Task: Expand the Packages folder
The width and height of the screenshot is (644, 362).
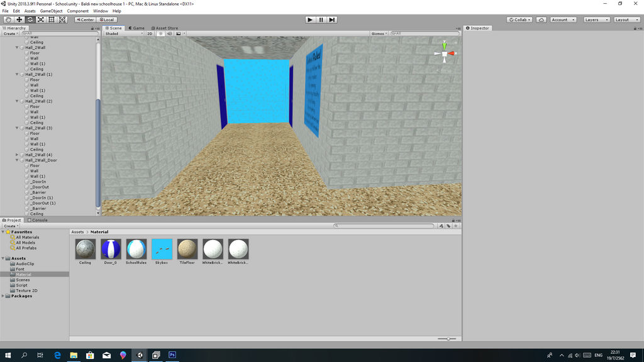Action: click(3, 296)
